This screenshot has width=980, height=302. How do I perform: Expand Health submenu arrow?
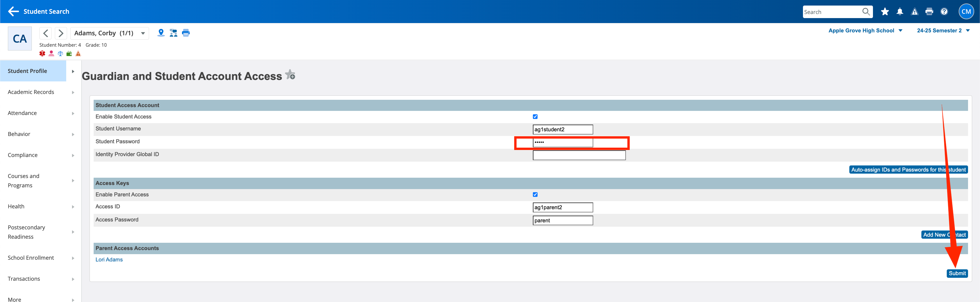73,207
